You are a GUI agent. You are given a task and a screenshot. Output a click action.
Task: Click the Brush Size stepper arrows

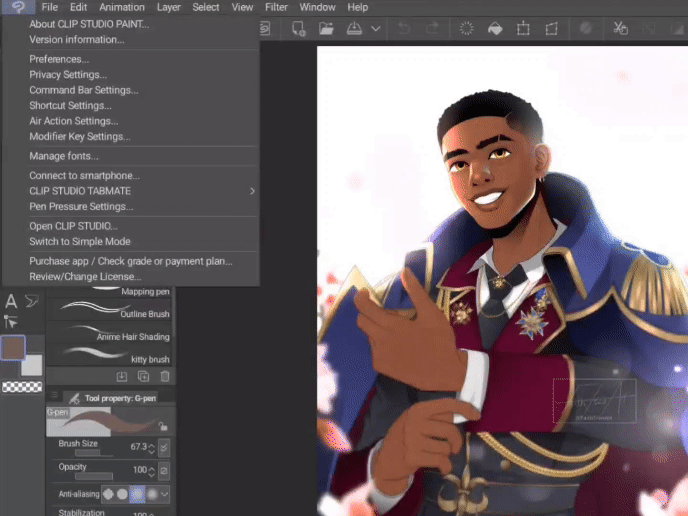[151, 448]
